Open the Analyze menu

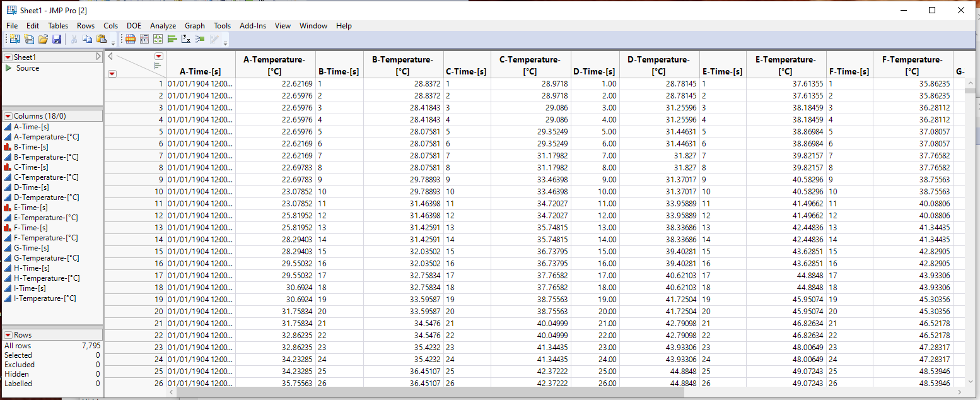(163, 26)
